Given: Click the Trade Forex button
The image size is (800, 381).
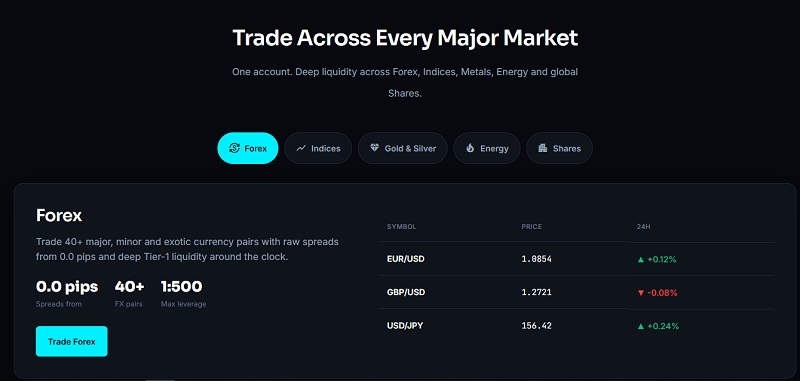Looking at the screenshot, I should (71, 341).
